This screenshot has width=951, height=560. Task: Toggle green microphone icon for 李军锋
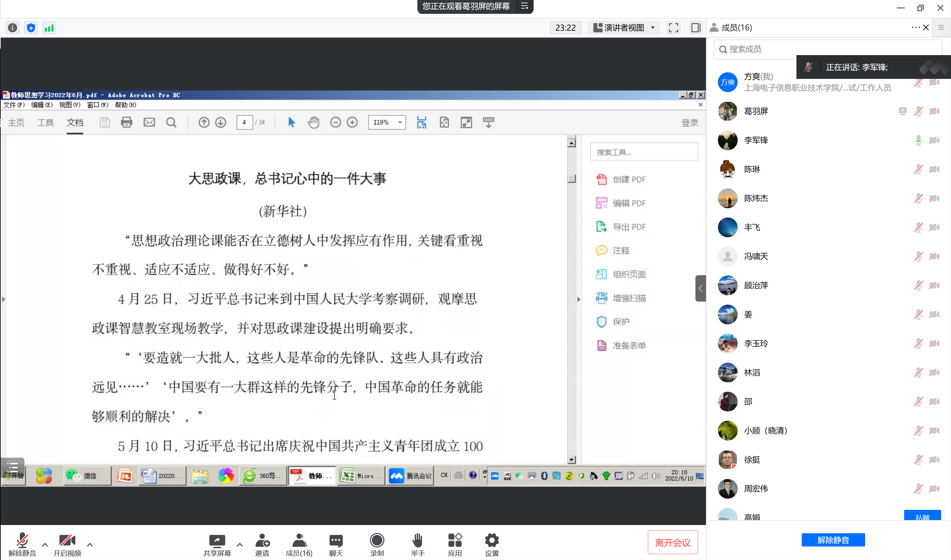tap(918, 140)
